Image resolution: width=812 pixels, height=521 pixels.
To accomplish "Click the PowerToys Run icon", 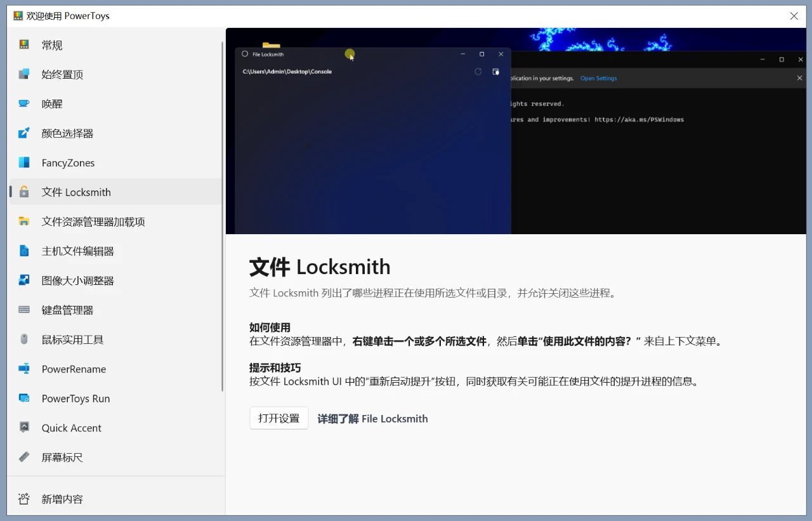I will 24,398.
